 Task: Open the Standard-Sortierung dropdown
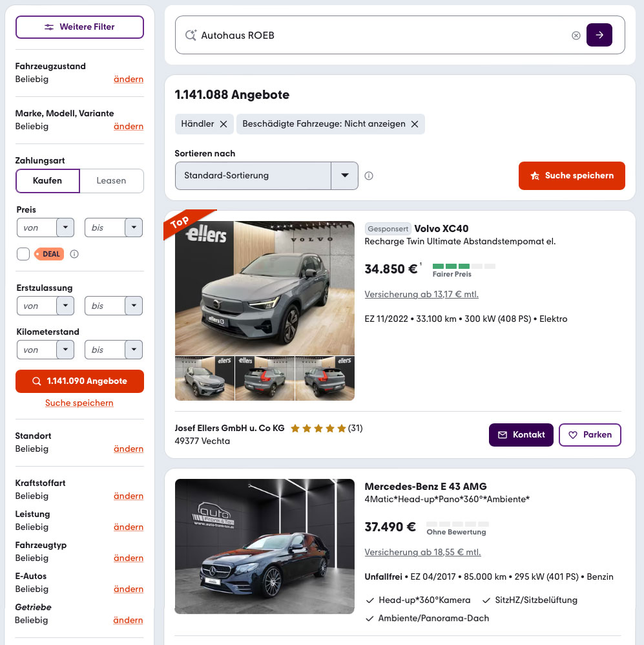pos(267,176)
